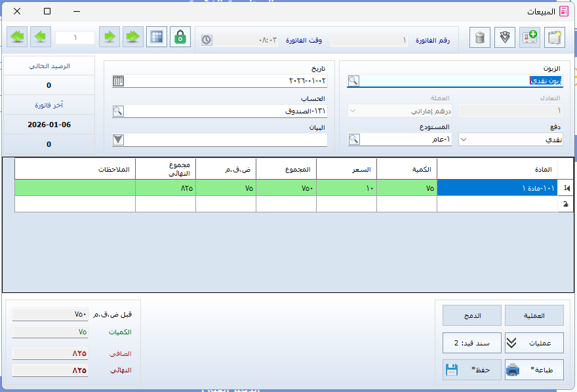Open the grid view icon in toolbar
The height and width of the screenshot is (392, 577).
point(156,37)
